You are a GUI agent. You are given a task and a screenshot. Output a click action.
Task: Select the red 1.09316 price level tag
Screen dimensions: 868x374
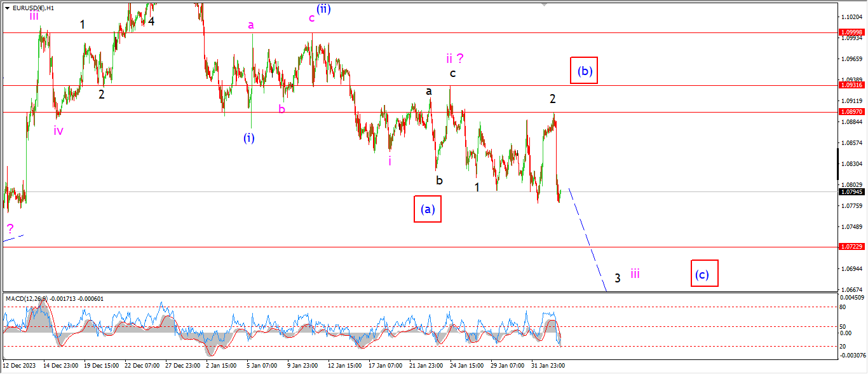coord(851,85)
